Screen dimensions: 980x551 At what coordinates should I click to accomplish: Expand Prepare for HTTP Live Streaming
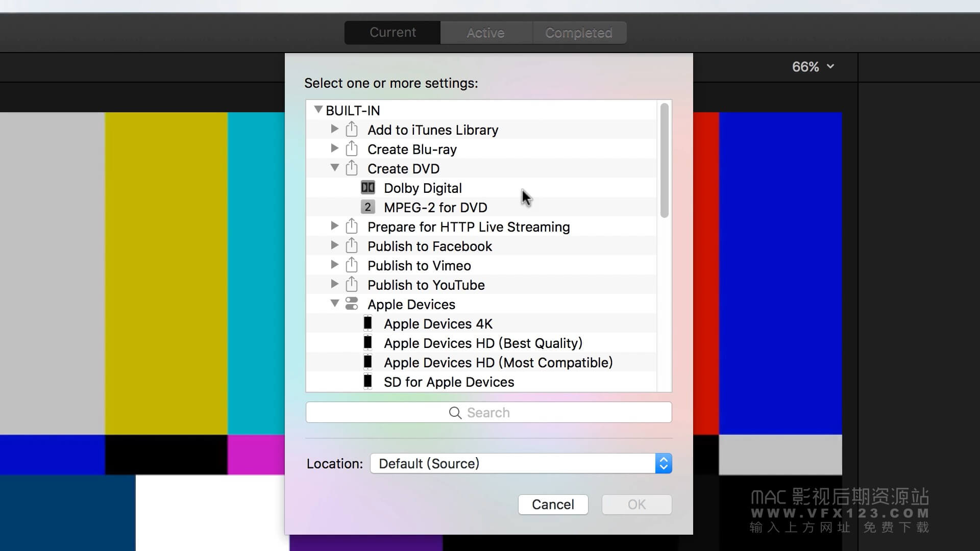[x=334, y=226]
